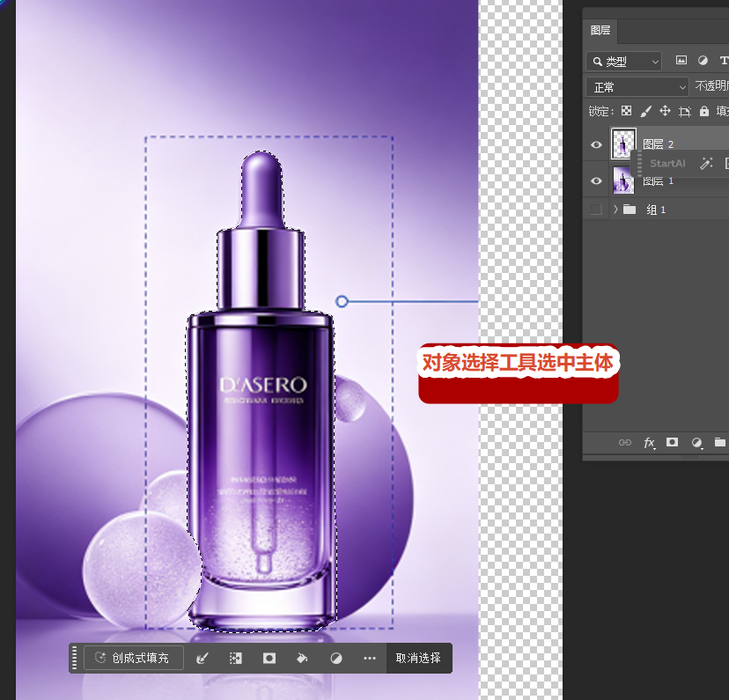Grab the contextual task bar drag handle
This screenshot has width=729, height=700.
point(74,658)
